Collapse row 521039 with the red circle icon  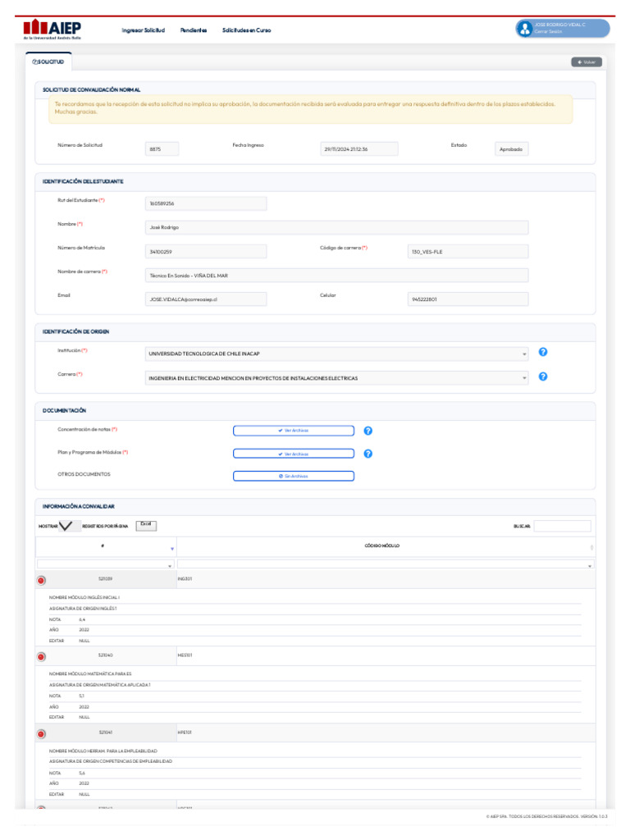(41, 580)
